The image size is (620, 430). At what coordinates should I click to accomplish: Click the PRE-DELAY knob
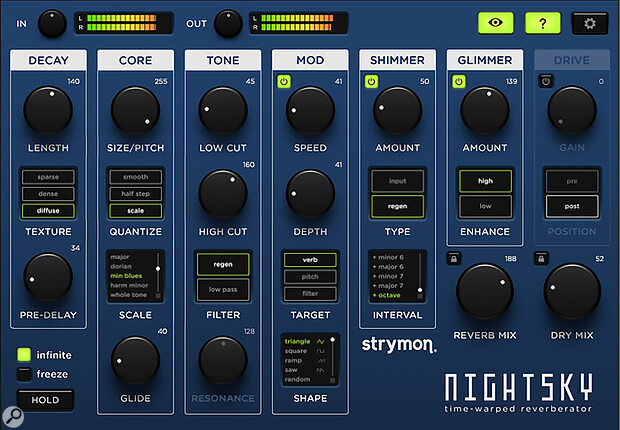[48, 277]
